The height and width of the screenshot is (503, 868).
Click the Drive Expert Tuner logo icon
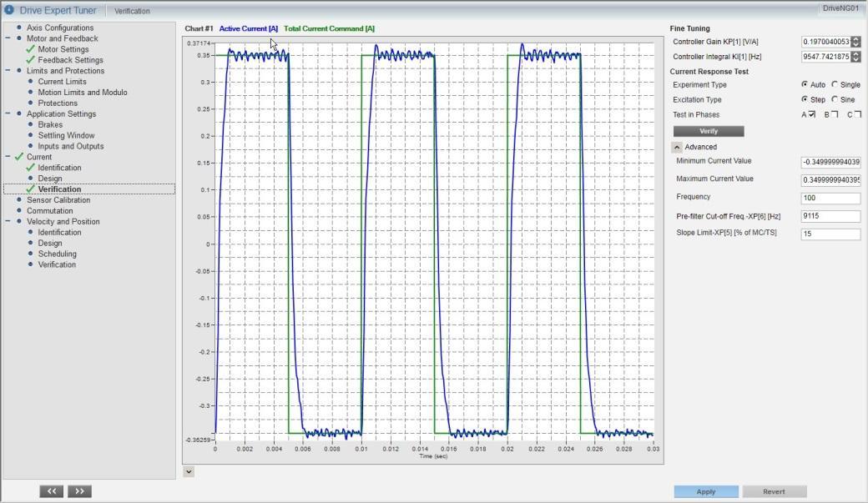9,10
